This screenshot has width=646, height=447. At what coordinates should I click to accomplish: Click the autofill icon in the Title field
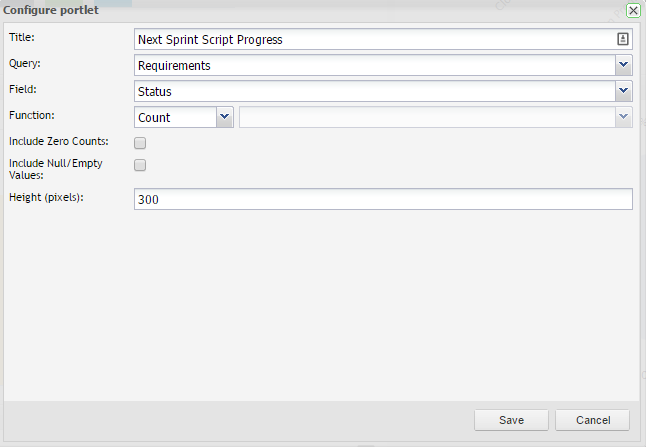[x=623, y=39]
